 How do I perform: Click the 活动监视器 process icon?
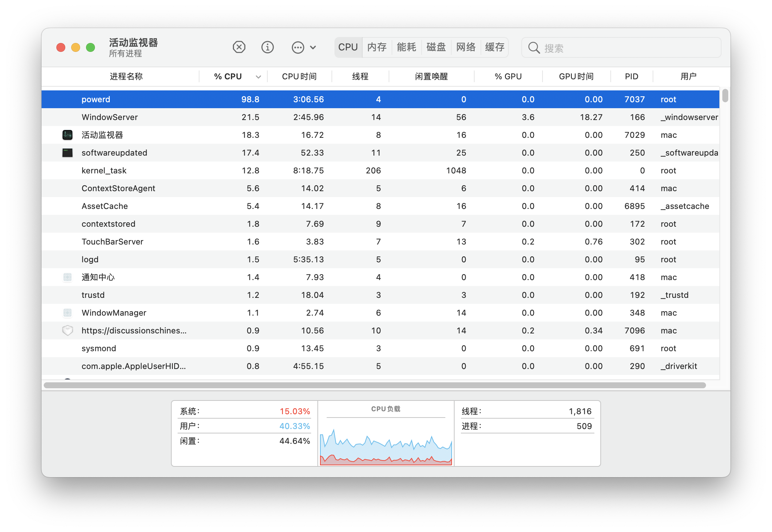[x=67, y=135]
